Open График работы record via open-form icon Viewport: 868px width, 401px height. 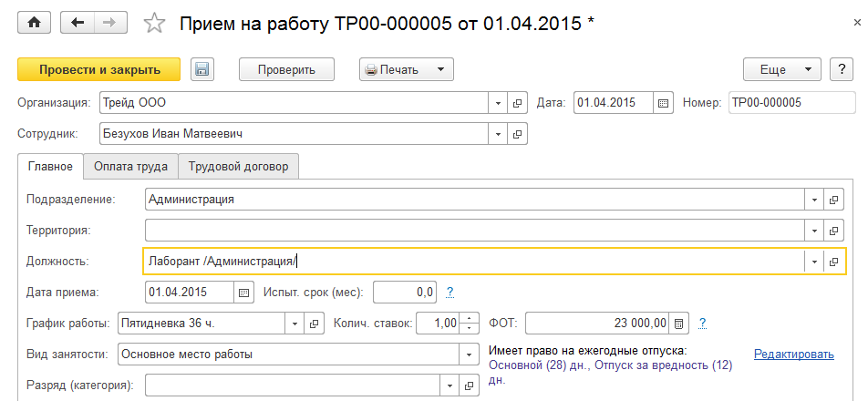coord(314,324)
